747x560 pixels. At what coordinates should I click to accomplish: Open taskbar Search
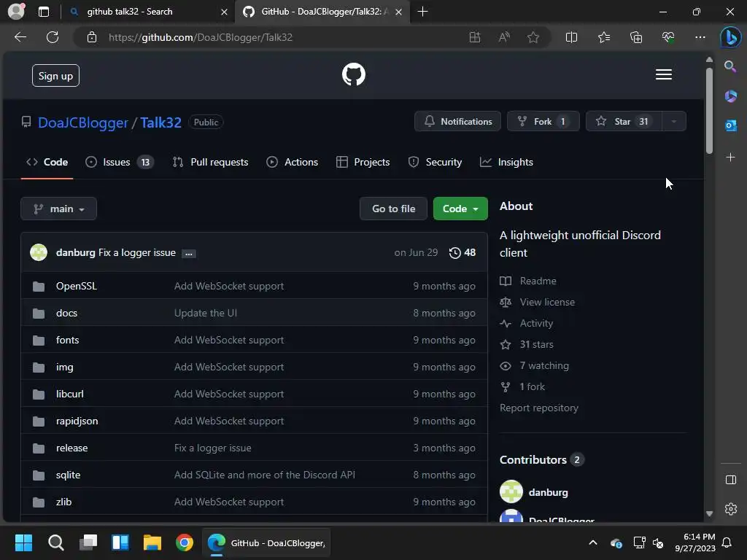click(55, 542)
